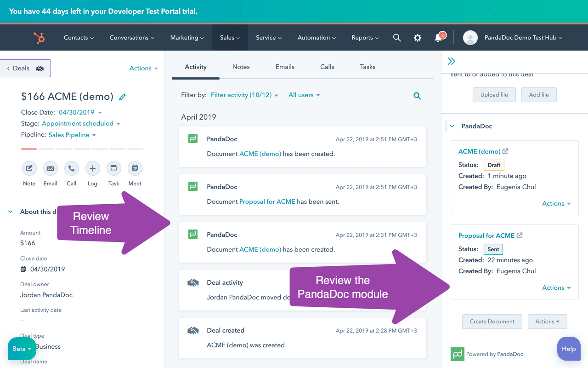Click the Deal owner Jordan PandaDoc field
The image size is (588, 368).
(x=46, y=295)
